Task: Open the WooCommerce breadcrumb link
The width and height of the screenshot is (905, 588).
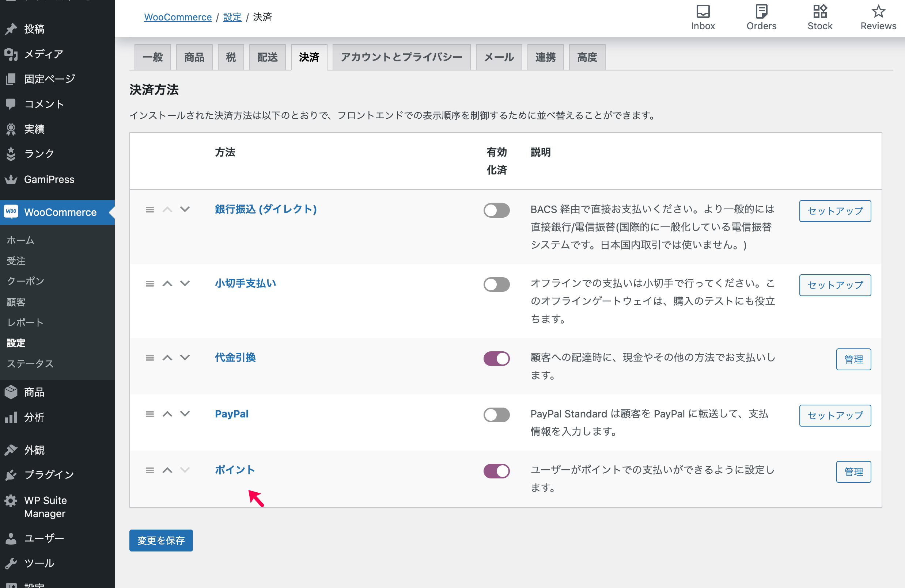Action: click(x=178, y=17)
